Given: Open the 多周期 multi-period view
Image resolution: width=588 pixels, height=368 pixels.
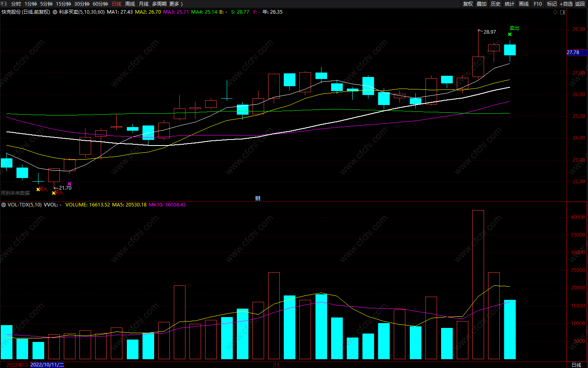Looking at the screenshot, I should (159, 4).
